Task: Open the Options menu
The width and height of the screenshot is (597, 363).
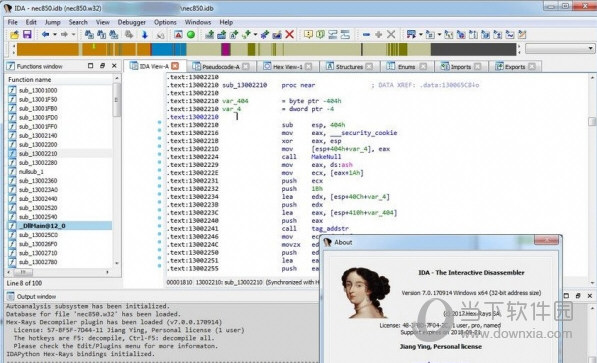Action: (165, 22)
